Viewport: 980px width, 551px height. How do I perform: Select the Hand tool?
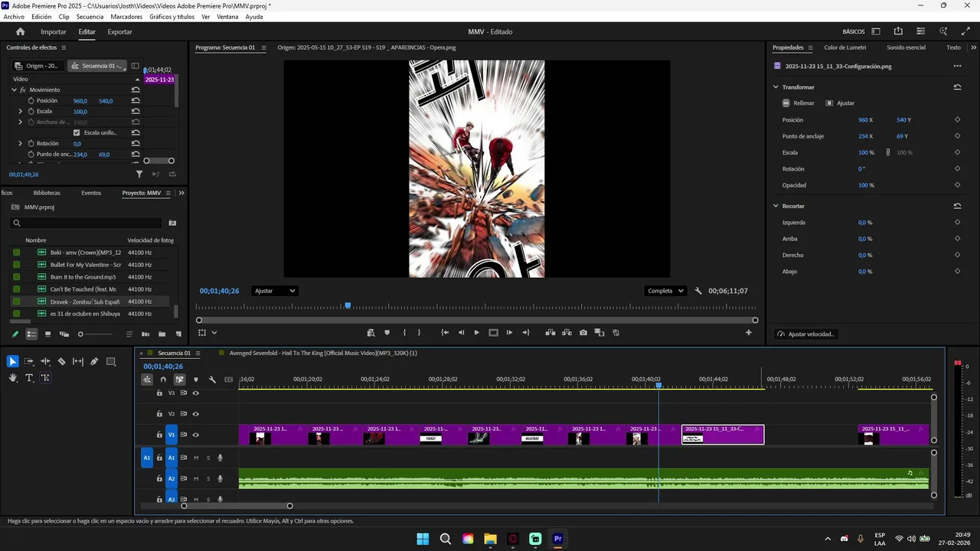tap(13, 378)
